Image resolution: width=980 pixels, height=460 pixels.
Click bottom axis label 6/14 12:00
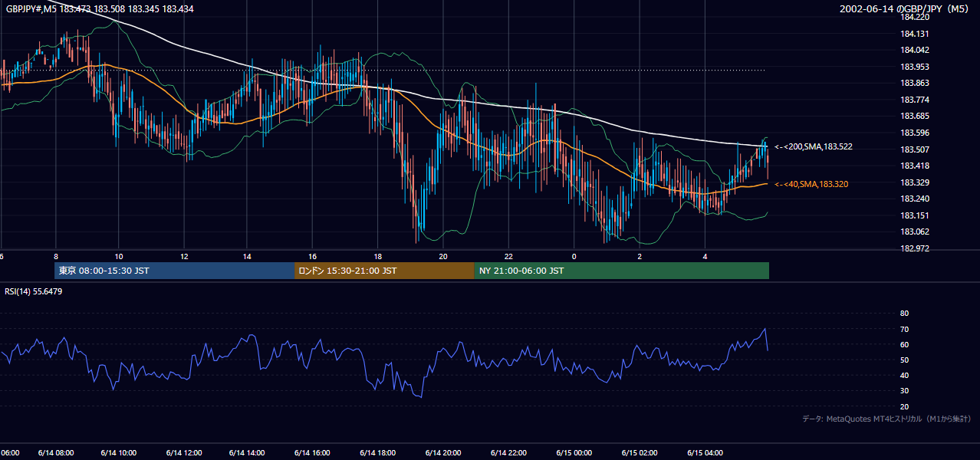pos(184,452)
